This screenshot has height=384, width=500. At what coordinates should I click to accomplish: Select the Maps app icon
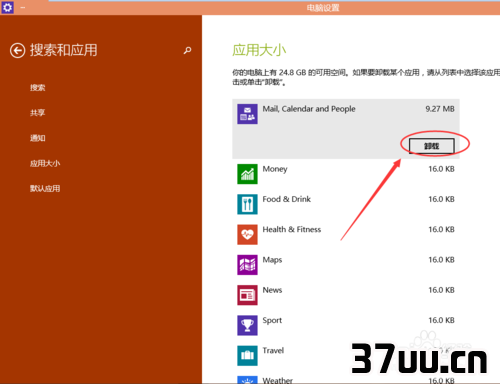pyautogui.click(x=247, y=265)
